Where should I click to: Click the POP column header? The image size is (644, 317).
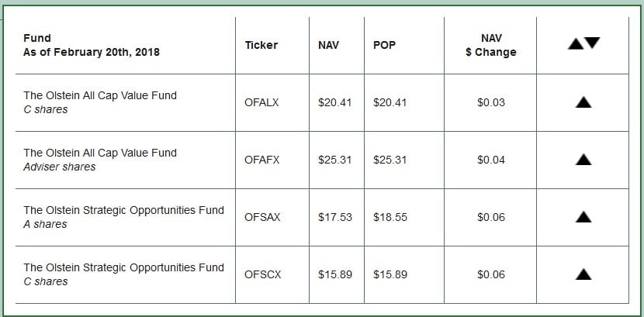pyautogui.click(x=384, y=45)
